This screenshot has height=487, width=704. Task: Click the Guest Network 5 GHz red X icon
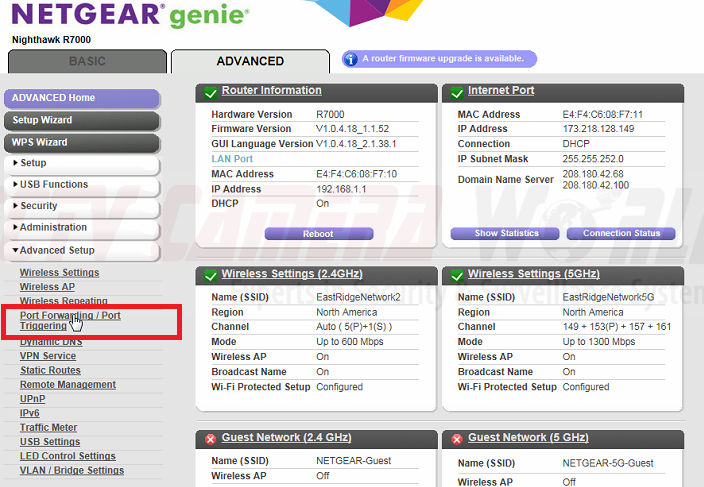point(457,439)
